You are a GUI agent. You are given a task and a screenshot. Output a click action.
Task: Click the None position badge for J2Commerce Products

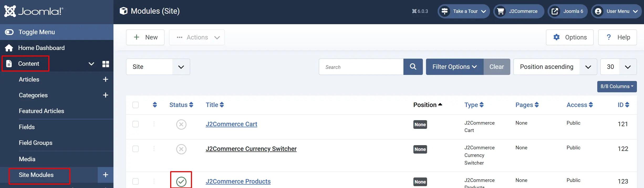click(x=420, y=182)
